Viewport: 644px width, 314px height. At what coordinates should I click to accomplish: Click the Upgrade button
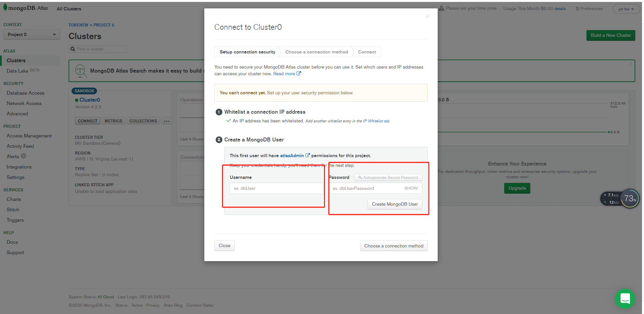(517, 188)
